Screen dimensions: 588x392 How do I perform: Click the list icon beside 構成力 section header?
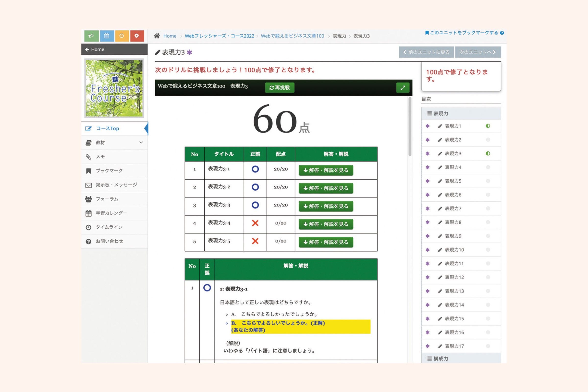pos(429,358)
